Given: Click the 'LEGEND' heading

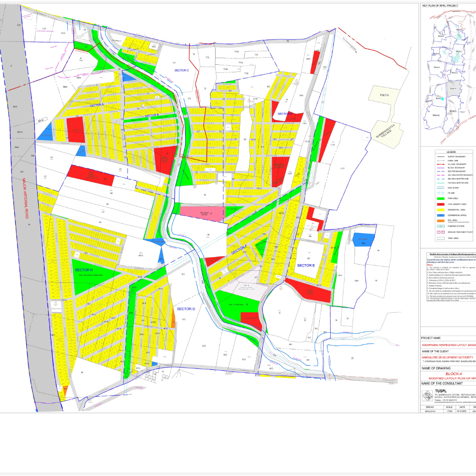Looking at the screenshot, I should (x=451, y=152).
